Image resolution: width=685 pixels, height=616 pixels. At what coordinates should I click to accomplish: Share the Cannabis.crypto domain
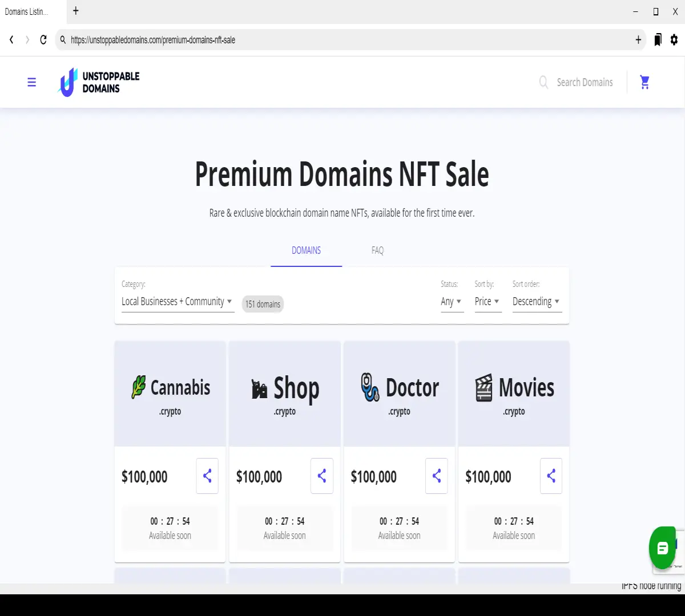pyautogui.click(x=207, y=476)
